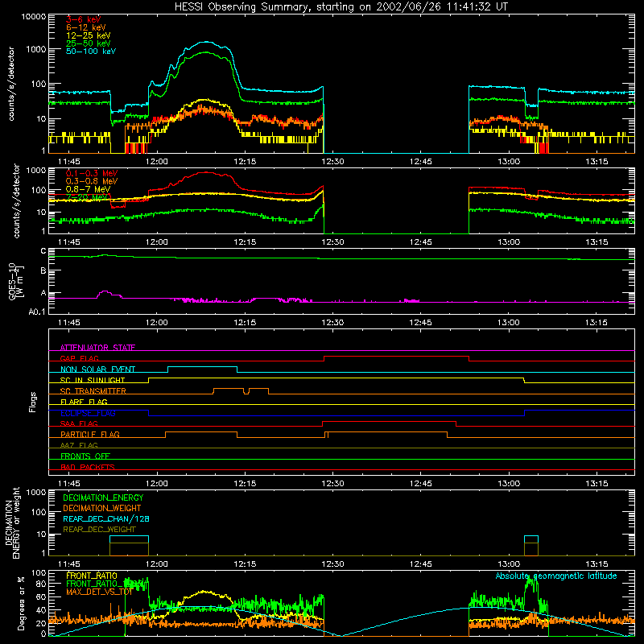Viewport: 644px width, 644px height.
Task: Click the ECLIPSE_FLAG label
Action: pos(88,413)
